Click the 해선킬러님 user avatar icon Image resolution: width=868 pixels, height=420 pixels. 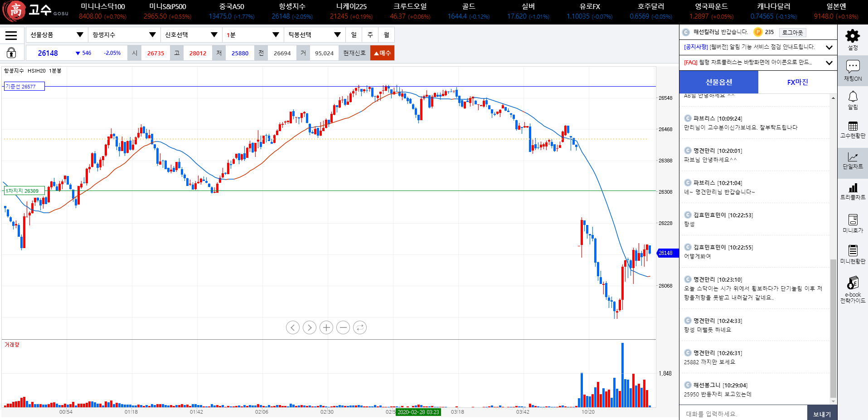click(686, 32)
